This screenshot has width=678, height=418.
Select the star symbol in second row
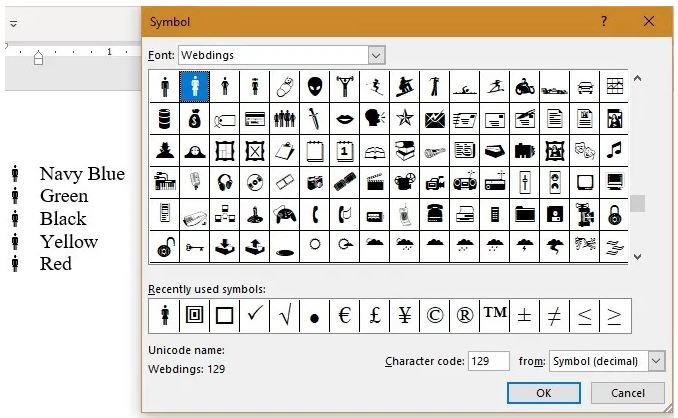405,118
